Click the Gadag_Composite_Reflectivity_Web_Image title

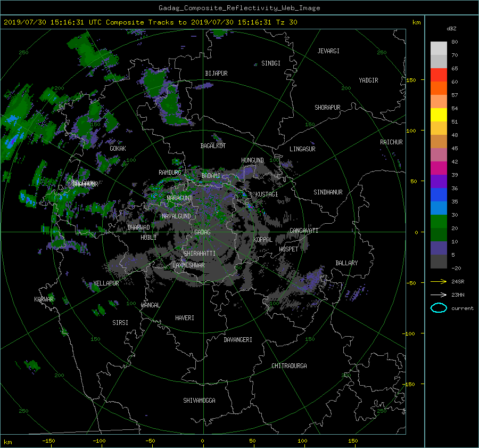coord(239,8)
